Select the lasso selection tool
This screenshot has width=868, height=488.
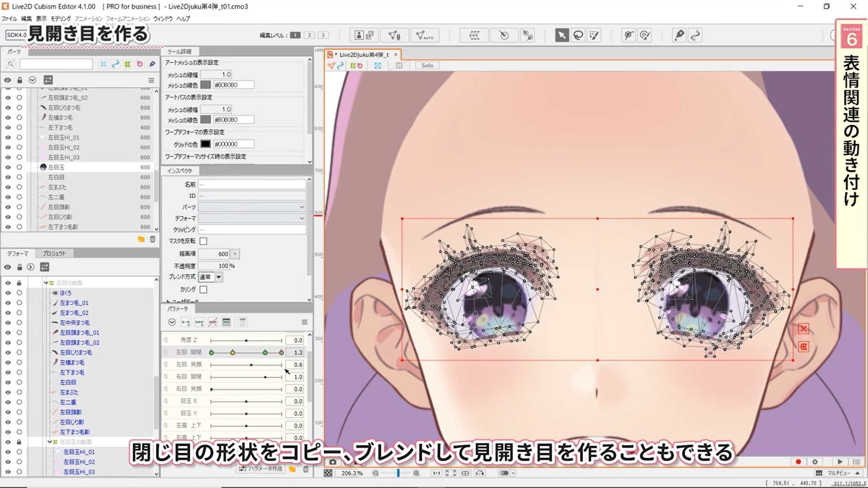578,35
